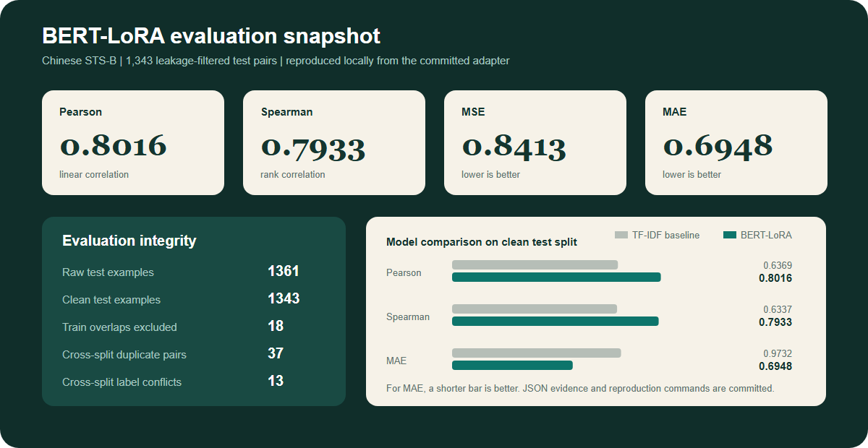Click the green BERT-LoRA Pearson bar
868x448 pixels.
[556, 277]
